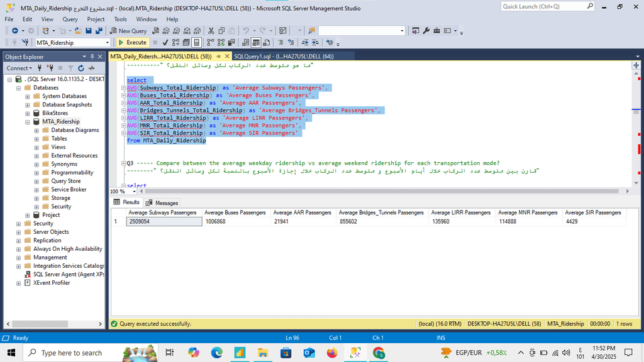Toggle the IntelliSense Enabled icon
Image resolution: width=644 pixels, height=362 pixels.
click(x=197, y=42)
